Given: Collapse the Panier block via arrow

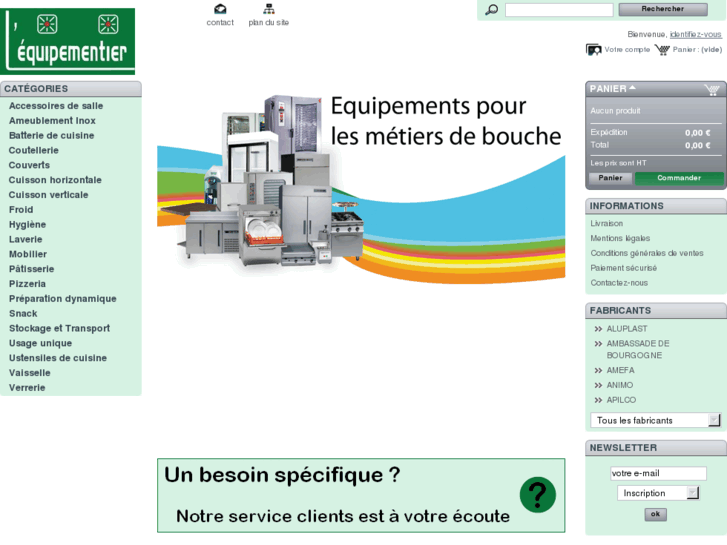Looking at the screenshot, I should [632, 88].
